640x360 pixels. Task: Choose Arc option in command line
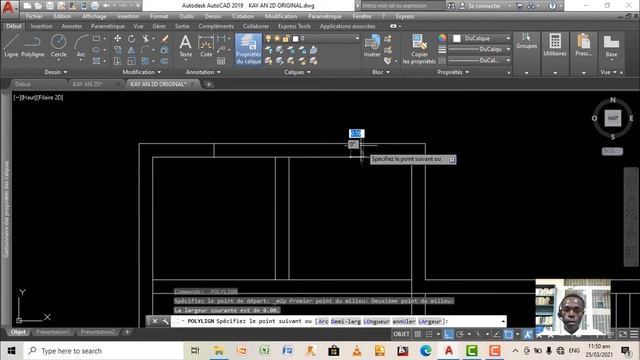pyautogui.click(x=323, y=321)
